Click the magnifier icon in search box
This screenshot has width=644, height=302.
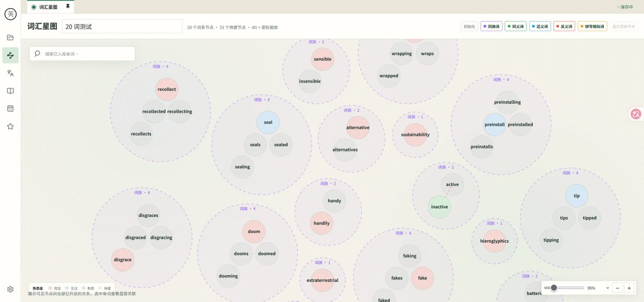tap(38, 54)
